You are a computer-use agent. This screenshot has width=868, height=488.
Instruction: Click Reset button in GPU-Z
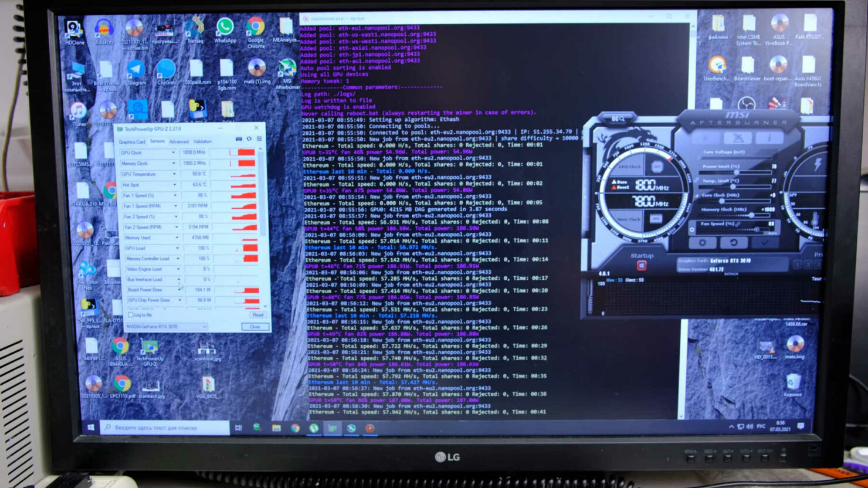[x=257, y=315]
